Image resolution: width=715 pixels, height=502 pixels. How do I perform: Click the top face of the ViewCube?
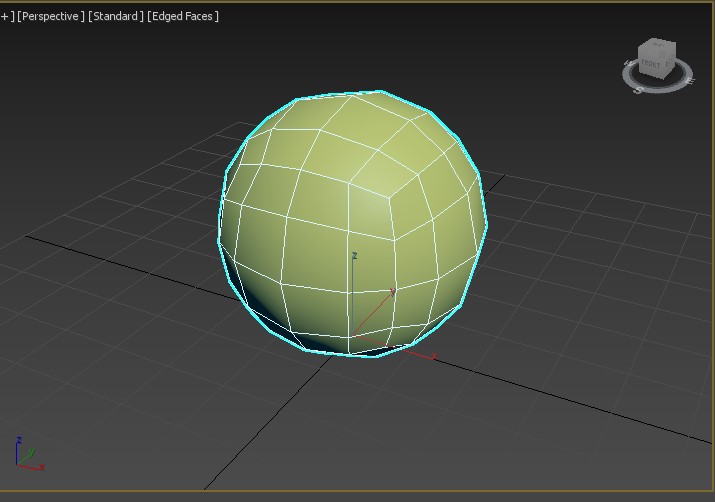click(x=657, y=46)
